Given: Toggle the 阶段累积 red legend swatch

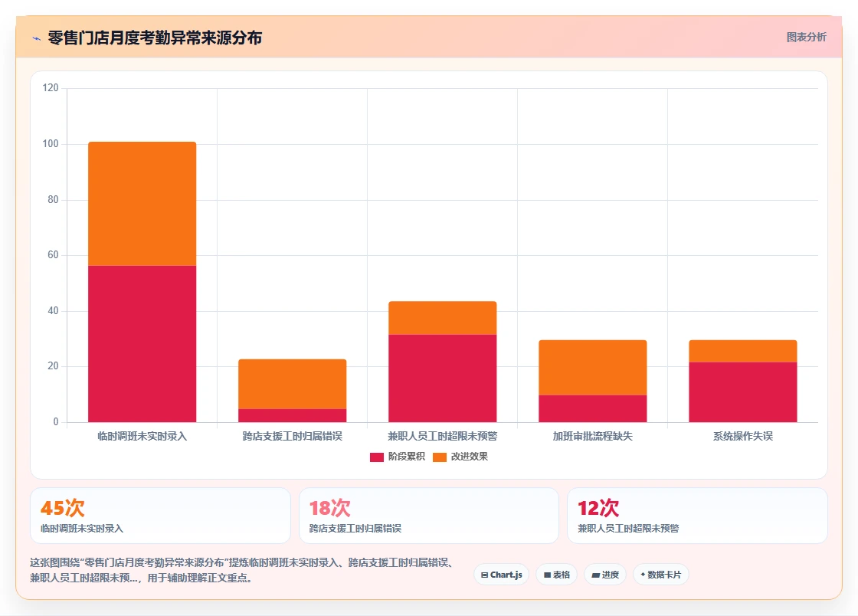Looking at the screenshot, I should [376, 457].
